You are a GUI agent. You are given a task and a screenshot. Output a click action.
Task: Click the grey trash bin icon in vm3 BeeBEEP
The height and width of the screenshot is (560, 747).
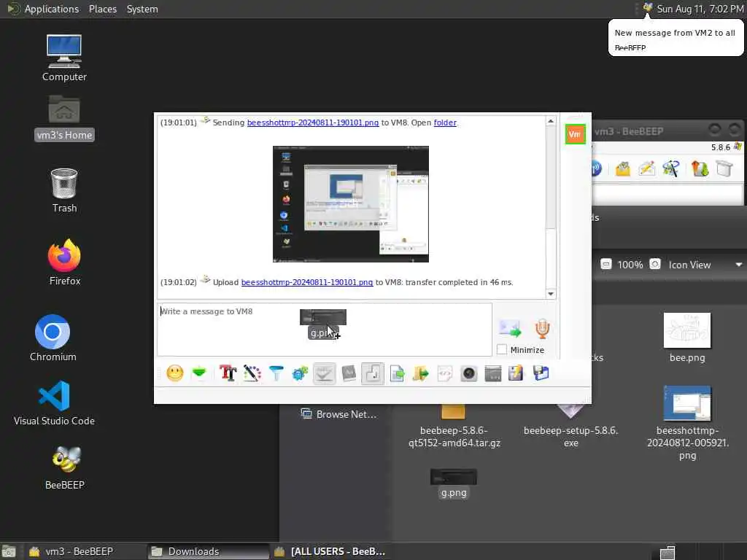tap(724, 168)
